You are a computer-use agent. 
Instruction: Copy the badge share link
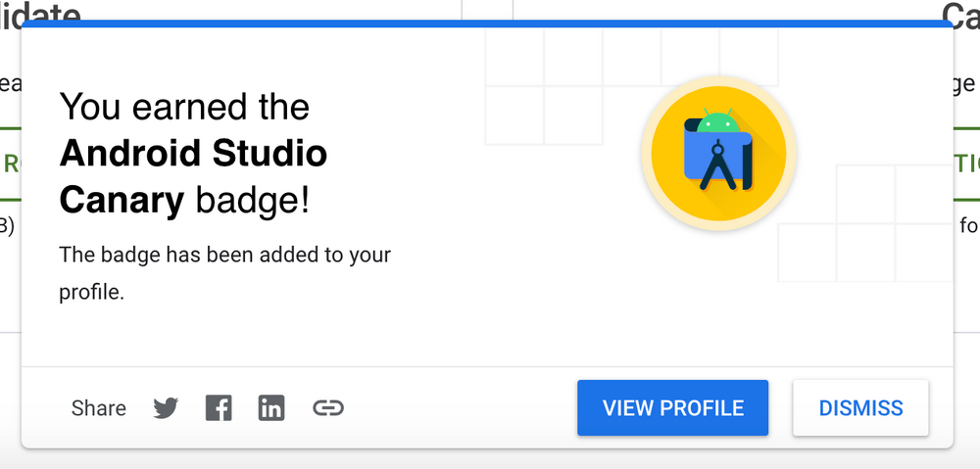tap(328, 408)
